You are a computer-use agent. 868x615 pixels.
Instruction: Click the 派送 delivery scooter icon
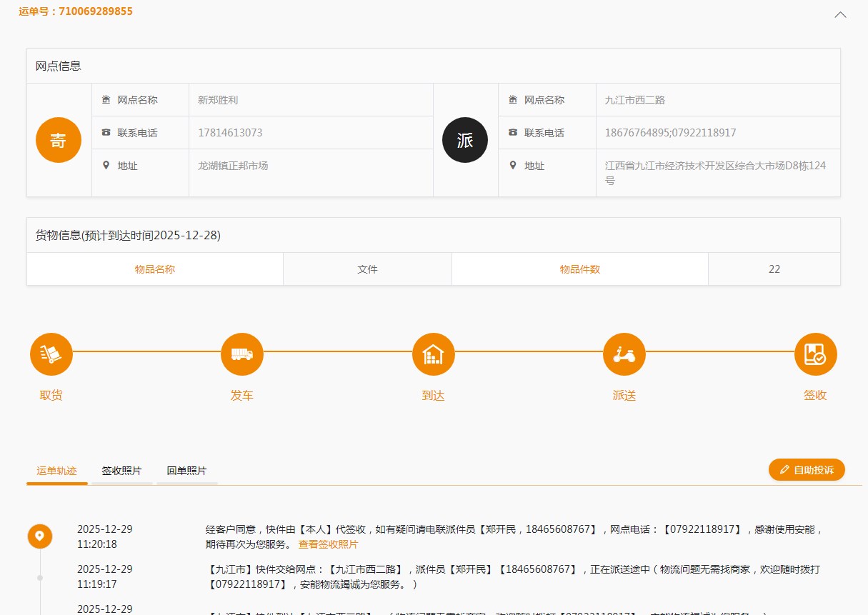(x=624, y=354)
